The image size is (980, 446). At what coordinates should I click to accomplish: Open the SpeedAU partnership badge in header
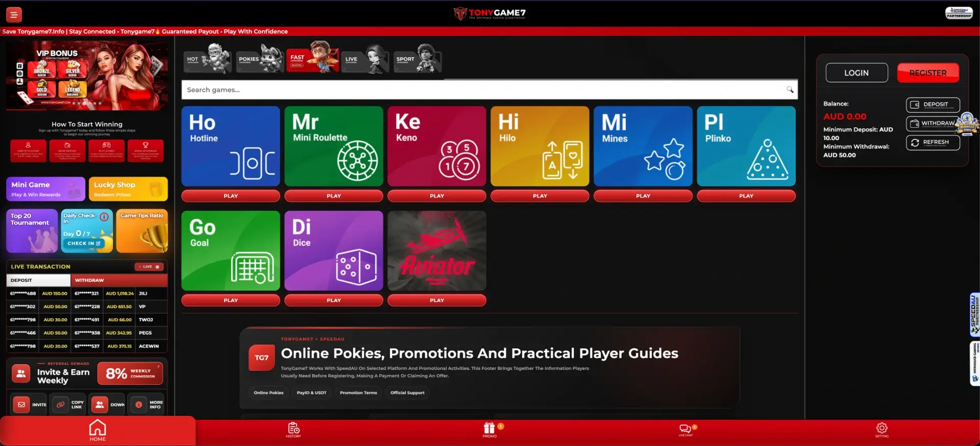click(959, 13)
